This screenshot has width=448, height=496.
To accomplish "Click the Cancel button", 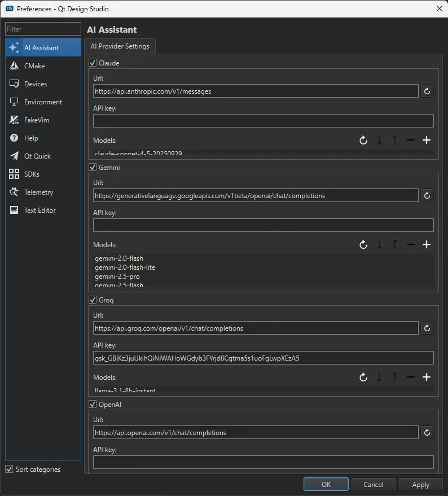I will tap(373, 484).
